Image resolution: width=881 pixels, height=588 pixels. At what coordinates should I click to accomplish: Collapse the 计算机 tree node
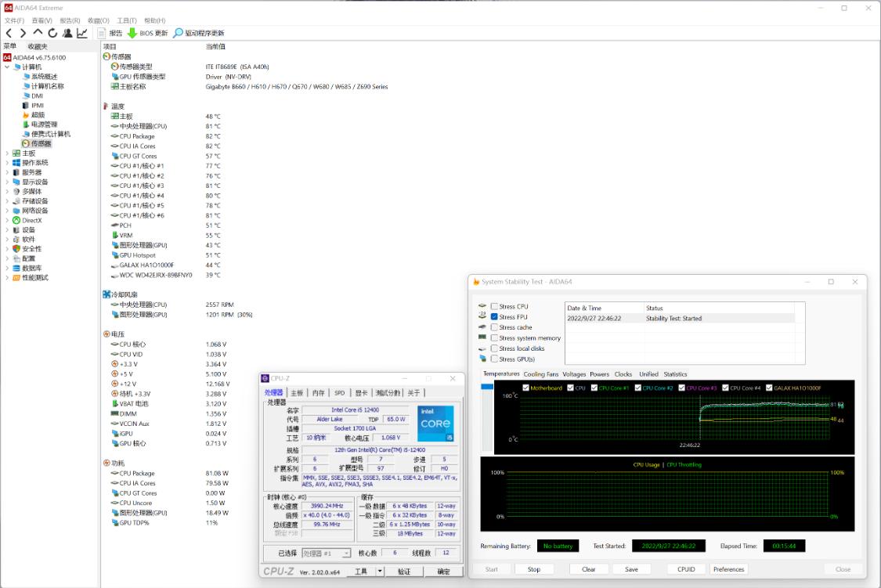[x=7, y=67]
